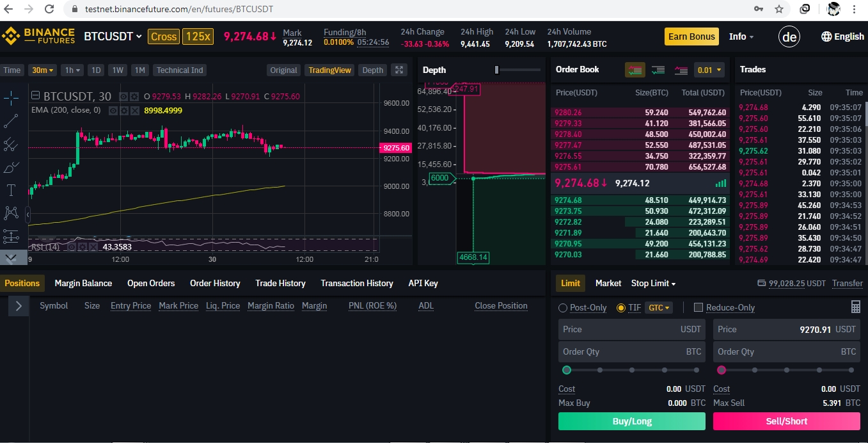Switch to Trade History tab

pyautogui.click(x=280, y=283)
